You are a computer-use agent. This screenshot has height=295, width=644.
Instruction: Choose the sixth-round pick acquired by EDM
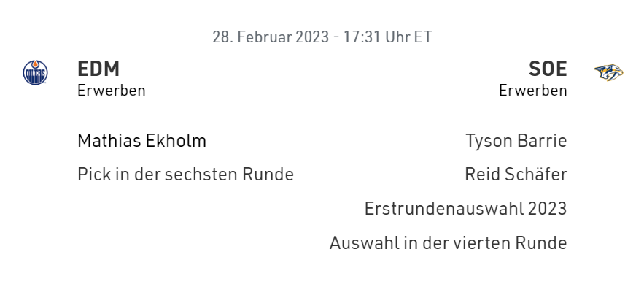[185, 175]
